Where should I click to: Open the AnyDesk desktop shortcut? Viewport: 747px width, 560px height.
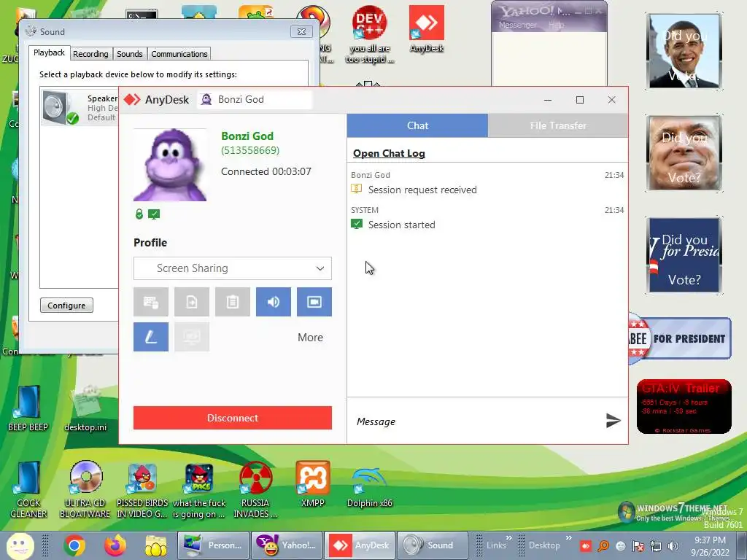click(x=426, y=29)
